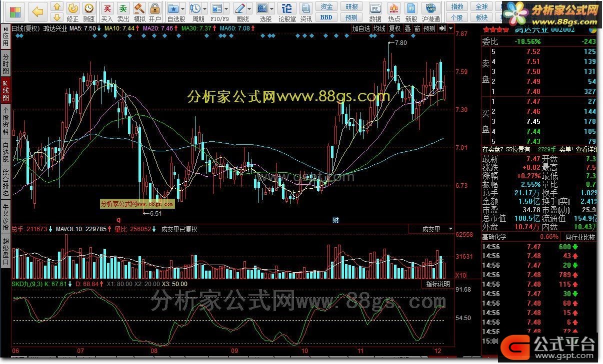Click the 全球 global markets button
Screen dimensions: 603x364
click(481, 6)
